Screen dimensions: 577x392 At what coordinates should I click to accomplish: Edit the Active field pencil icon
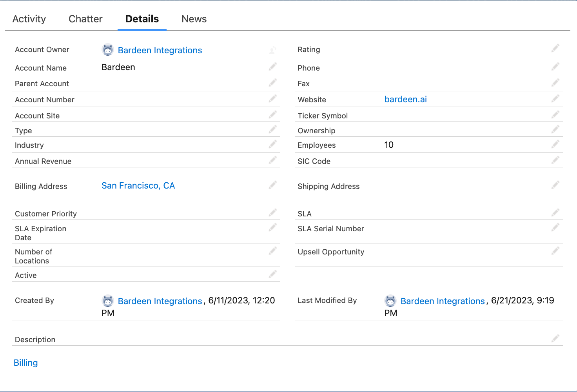(273, 274)
